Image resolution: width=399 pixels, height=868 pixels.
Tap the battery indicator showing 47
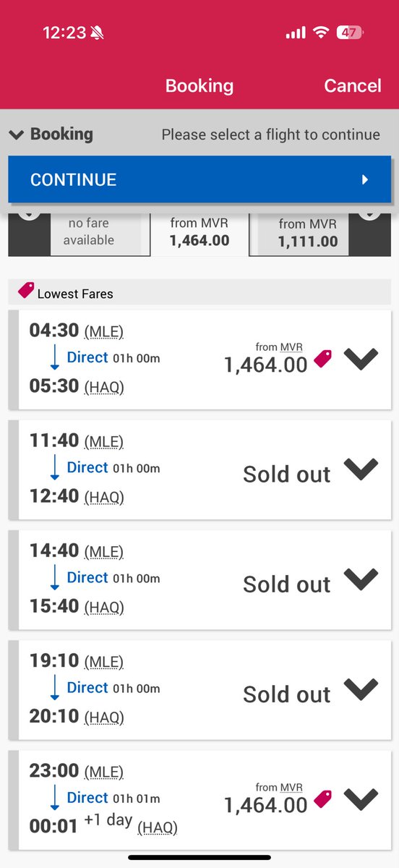click(x=351, y=33)
